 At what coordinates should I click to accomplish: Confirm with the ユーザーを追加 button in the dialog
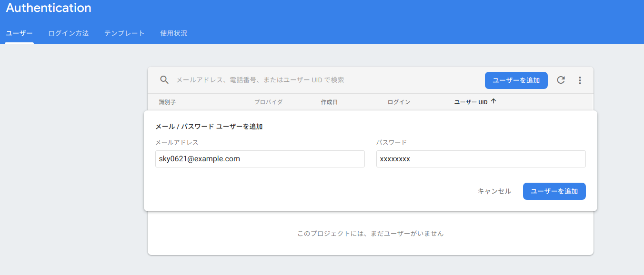pos(554,191)
